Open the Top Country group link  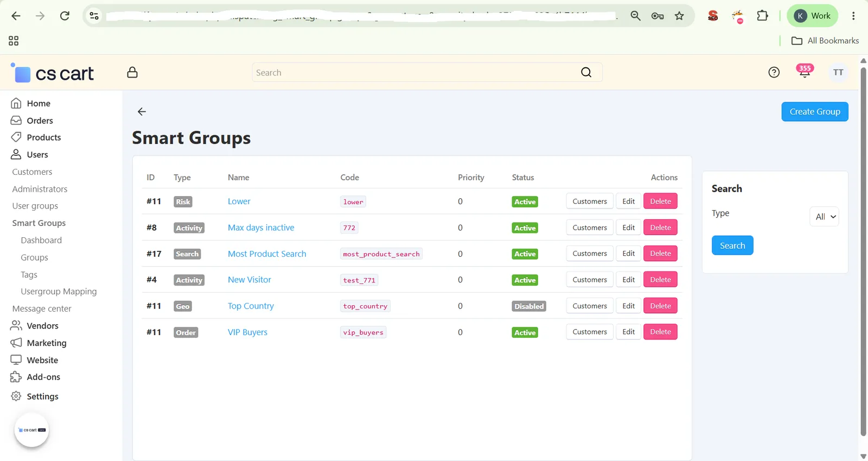click(251, 306)
